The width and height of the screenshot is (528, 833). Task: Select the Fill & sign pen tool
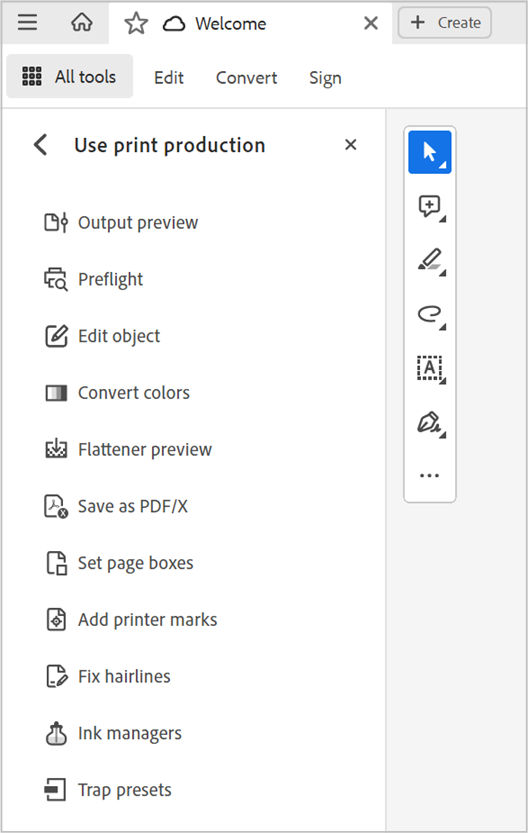[x=430, y=423]
